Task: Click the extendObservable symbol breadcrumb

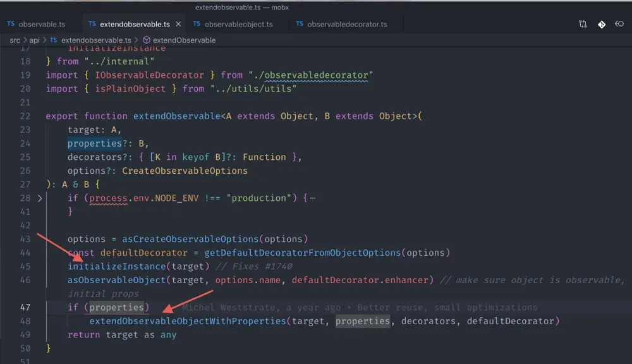Action: 184,40
